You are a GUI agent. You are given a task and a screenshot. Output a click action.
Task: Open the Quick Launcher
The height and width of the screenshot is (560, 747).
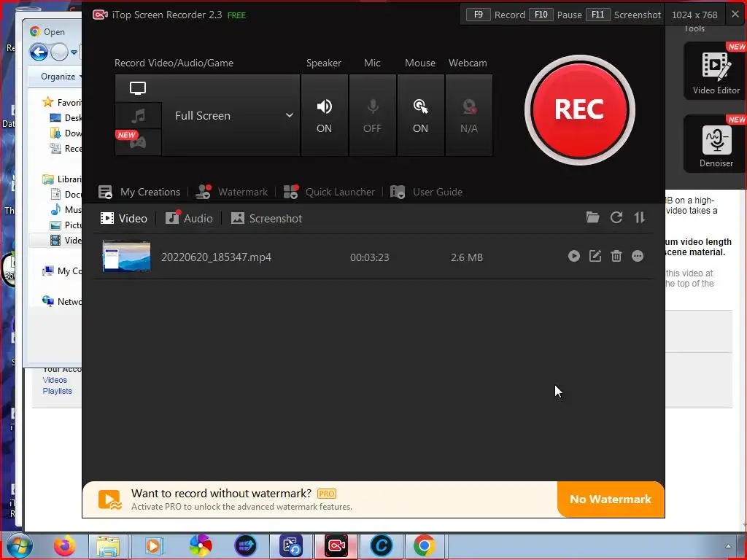(329, 192)
